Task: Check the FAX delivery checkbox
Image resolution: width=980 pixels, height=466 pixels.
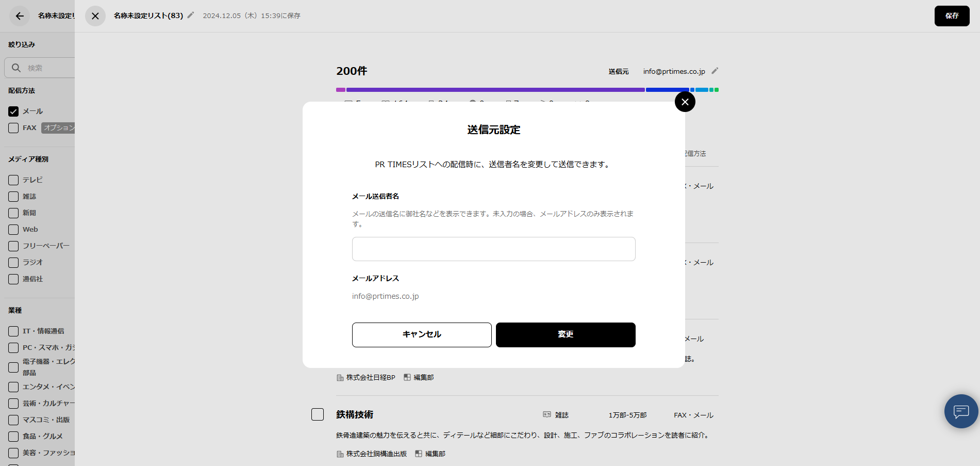Action: (x=13, y=128)
